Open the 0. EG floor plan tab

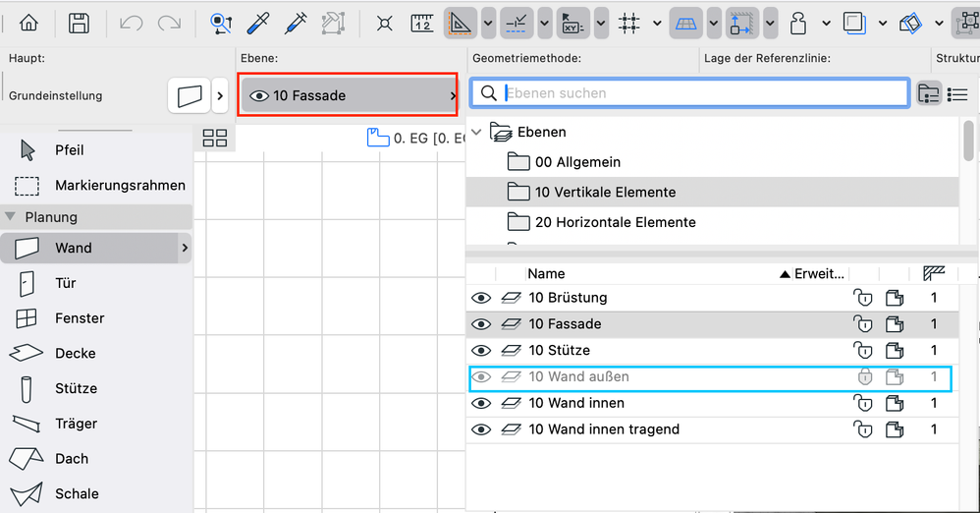(415, 138)
